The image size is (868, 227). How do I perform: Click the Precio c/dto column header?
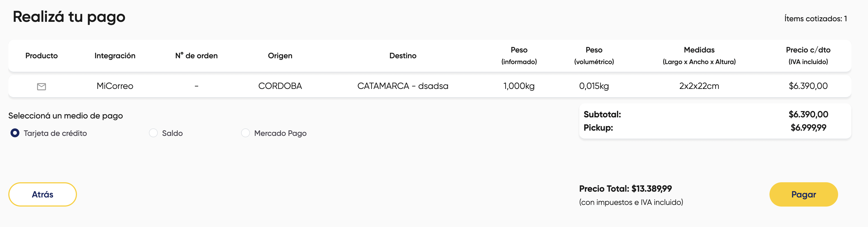[x=808, y=56]
